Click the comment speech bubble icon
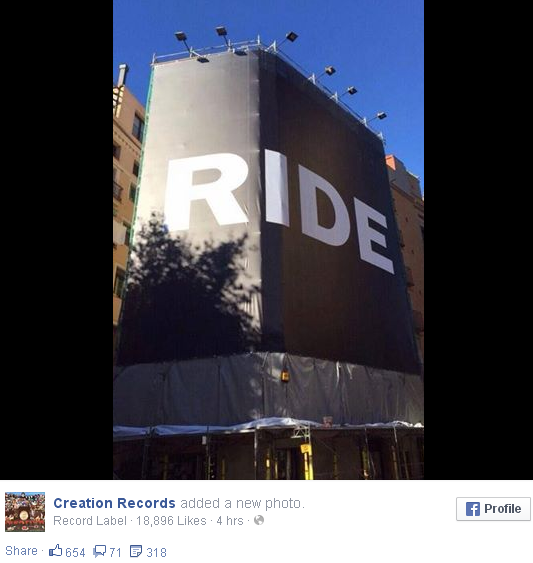The width and height of the screenshot is (533, 563). pos(99,551)
